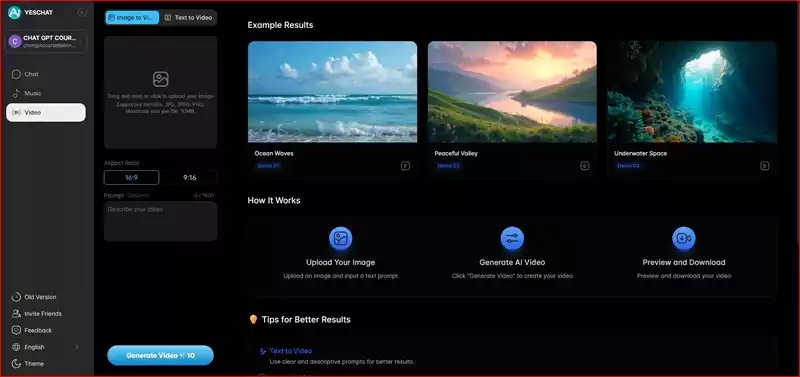Open the Peaceful Valley example thumbnail
This screenshot has height=377, width=800.
click(512, 92)
